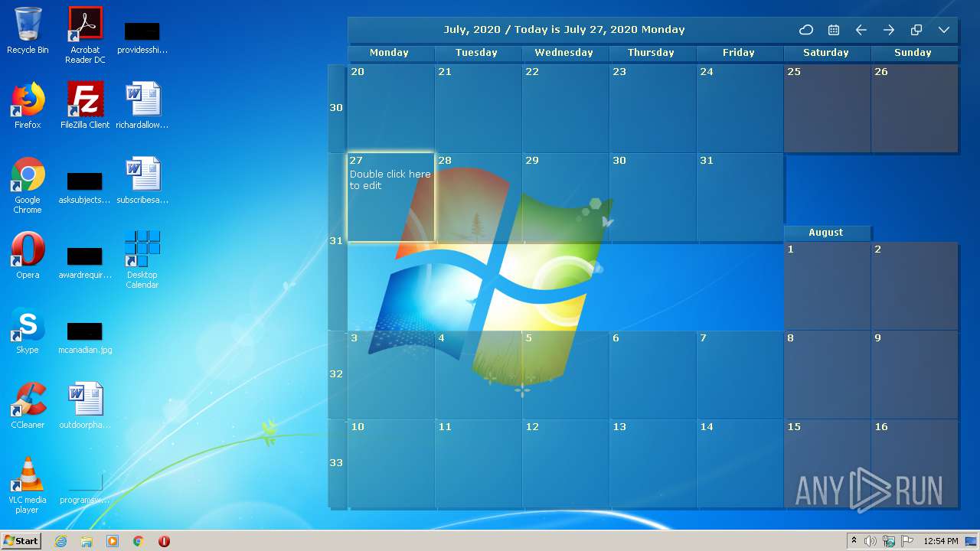Select the subscribesa Word document icon
980x551 pixels.
click(x=142, y=181)
